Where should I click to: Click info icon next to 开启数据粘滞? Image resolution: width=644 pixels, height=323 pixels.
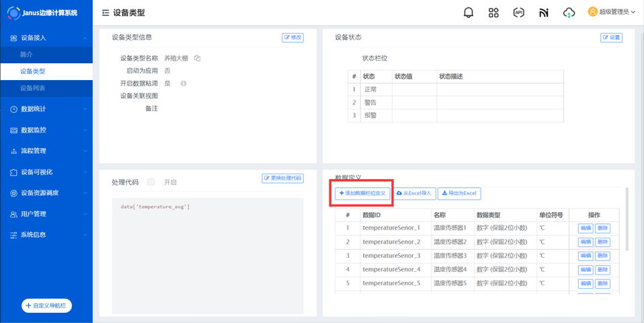(184, 83)
